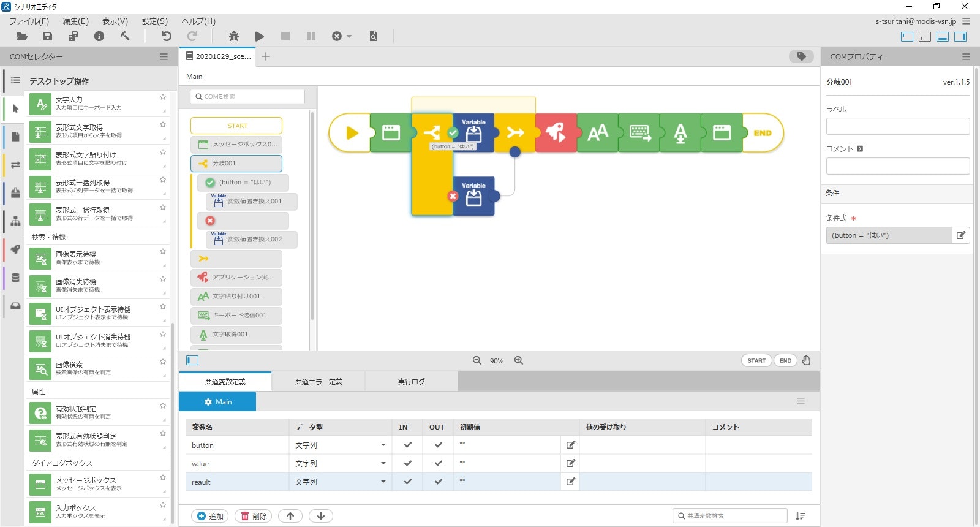
Task: Select the keyboard send node on canvas
Action: [639, 132]
